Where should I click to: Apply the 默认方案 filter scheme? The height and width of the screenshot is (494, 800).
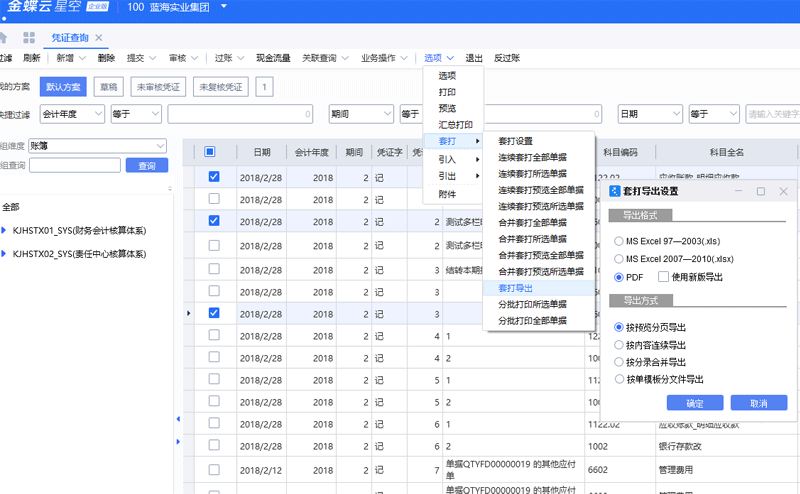(x=63, y=87)
